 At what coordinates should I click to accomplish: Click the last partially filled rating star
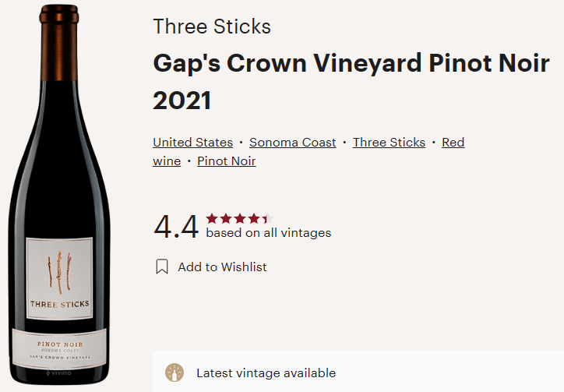point(267,218)
